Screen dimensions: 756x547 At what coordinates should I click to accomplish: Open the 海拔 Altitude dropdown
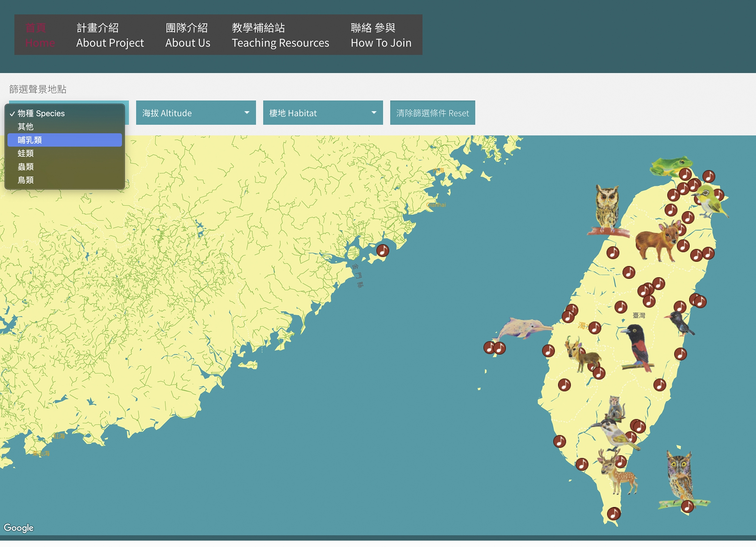(196, 113)
